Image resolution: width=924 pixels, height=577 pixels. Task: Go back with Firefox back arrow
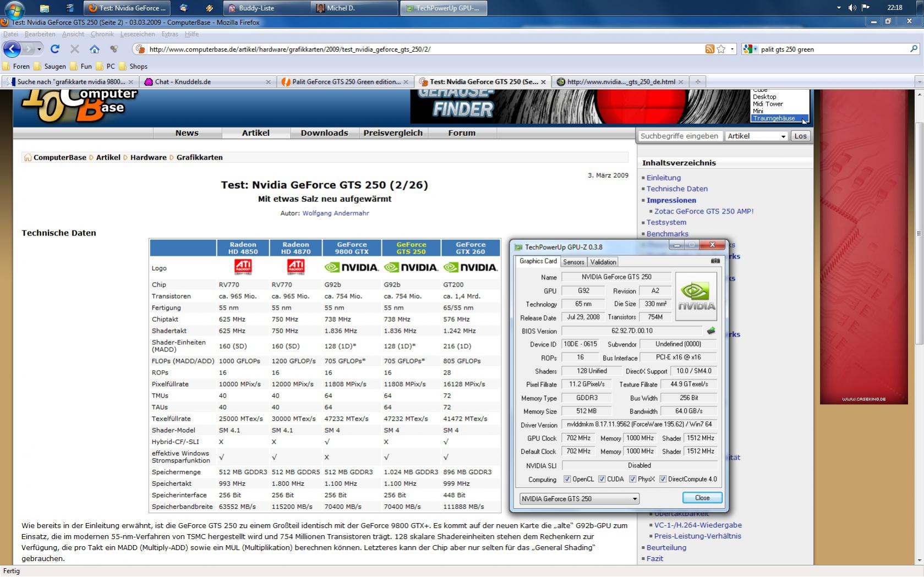click(x=12, y=49)
